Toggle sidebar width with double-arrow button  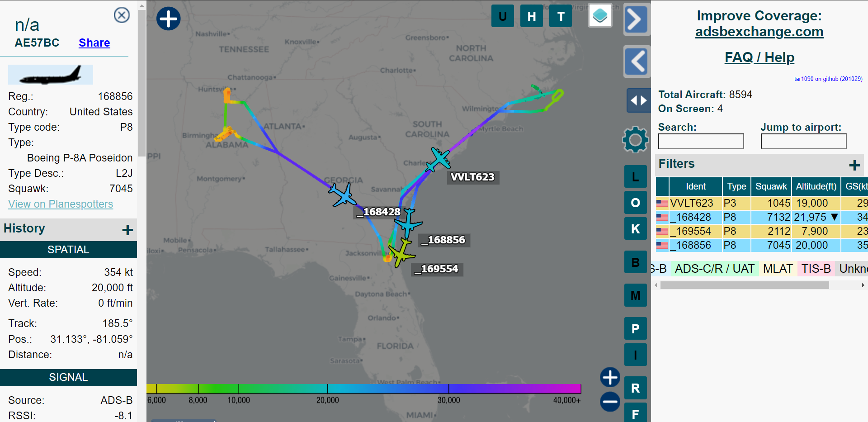click(x=638, y=100)
